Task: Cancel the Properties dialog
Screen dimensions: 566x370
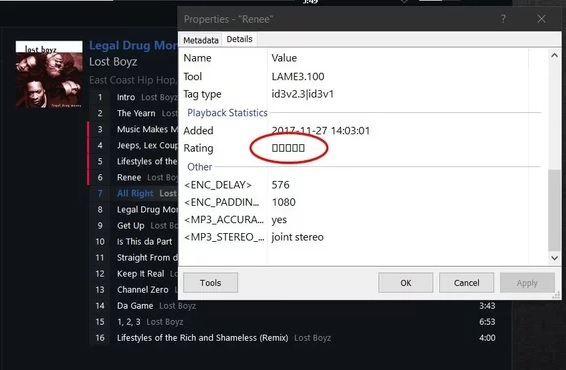Action: coord(466,283)
